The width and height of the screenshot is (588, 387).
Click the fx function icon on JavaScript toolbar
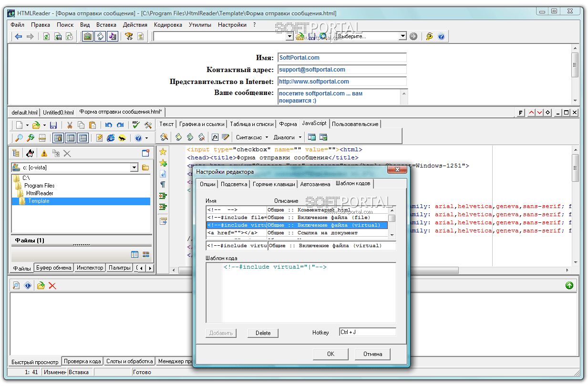[215, 137]
